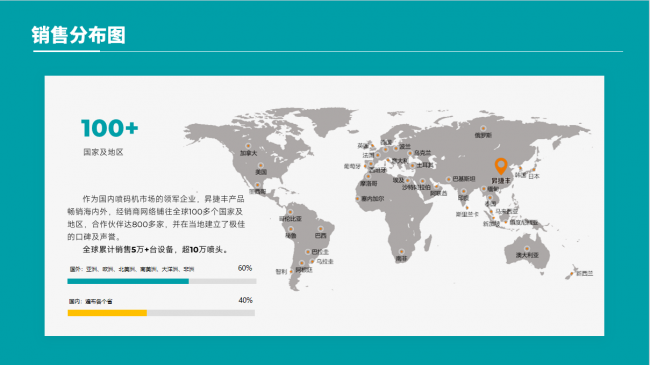650x365 pixels.
Task: Click the paragraph line starting 作为国内喷码机市场
Action: [163, 199]
